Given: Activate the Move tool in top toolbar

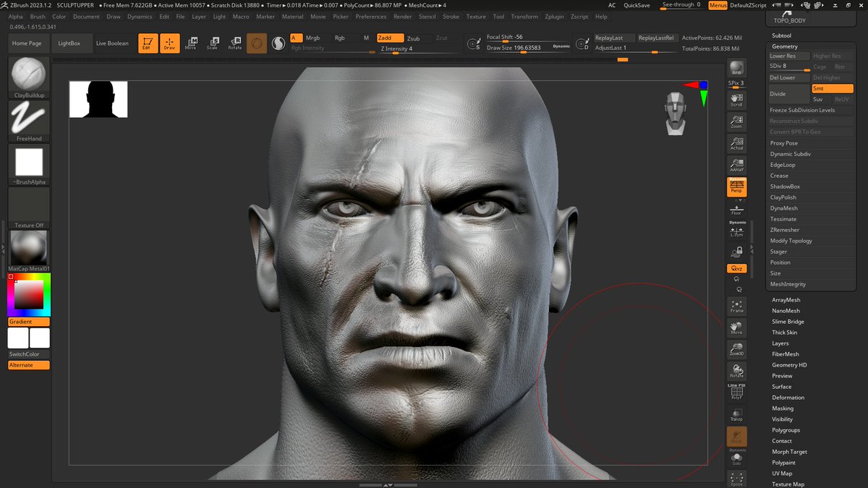Looking at the screenshot, I should point(190,43).
